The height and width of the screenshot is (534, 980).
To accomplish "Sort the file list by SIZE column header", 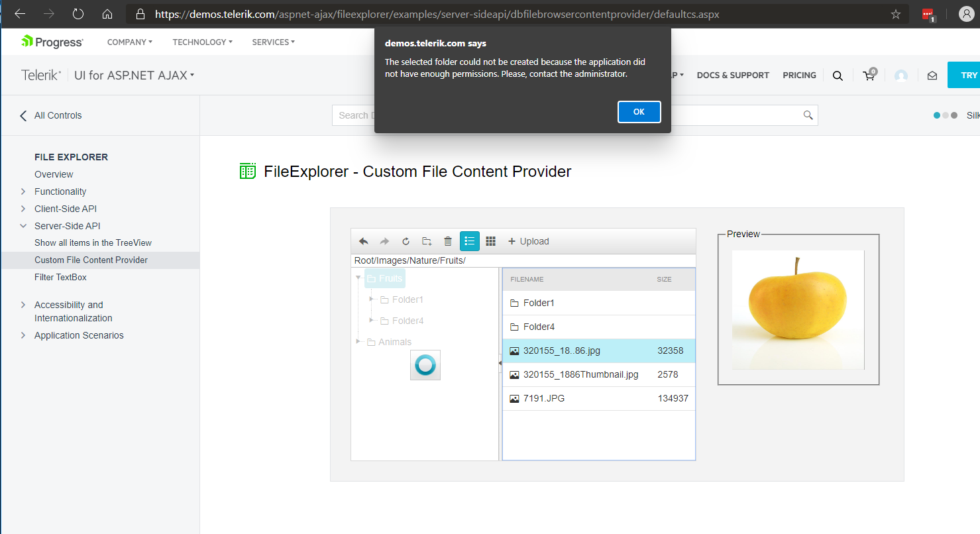I will 664,280.
